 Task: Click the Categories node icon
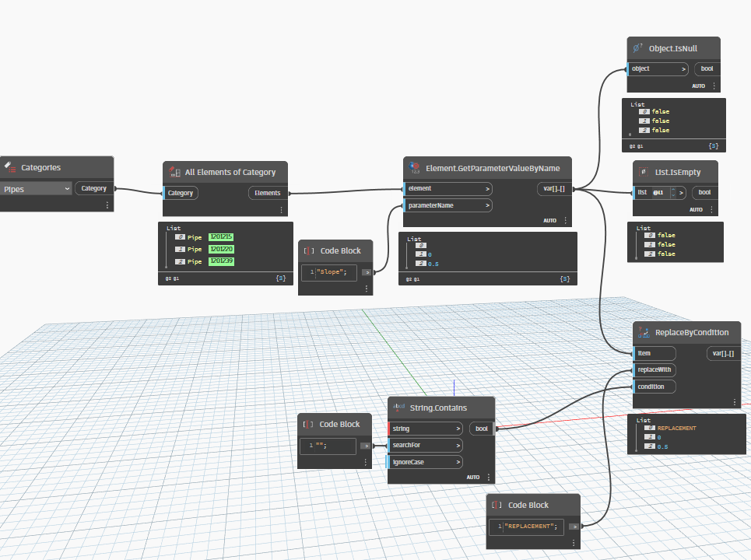(x=10, y=167)
